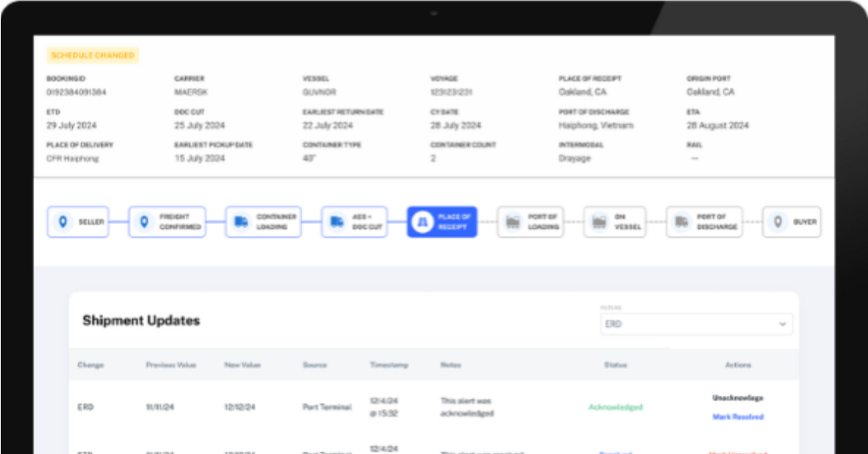Click the Mark Resolved link
Image resolution: width=868 pixels, height=454 pixels.
coord(738,416)
